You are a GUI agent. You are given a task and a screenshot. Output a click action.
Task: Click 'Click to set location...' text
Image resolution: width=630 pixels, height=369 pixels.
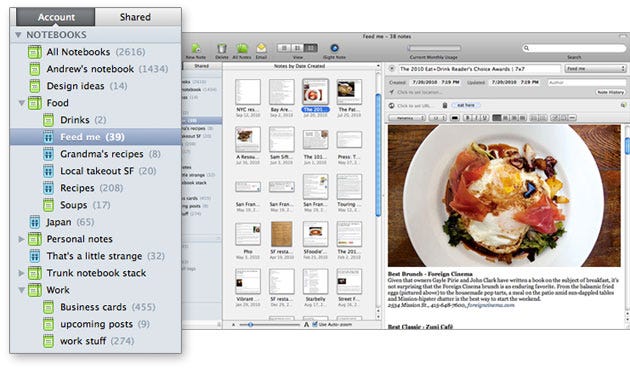coord(419,92)
